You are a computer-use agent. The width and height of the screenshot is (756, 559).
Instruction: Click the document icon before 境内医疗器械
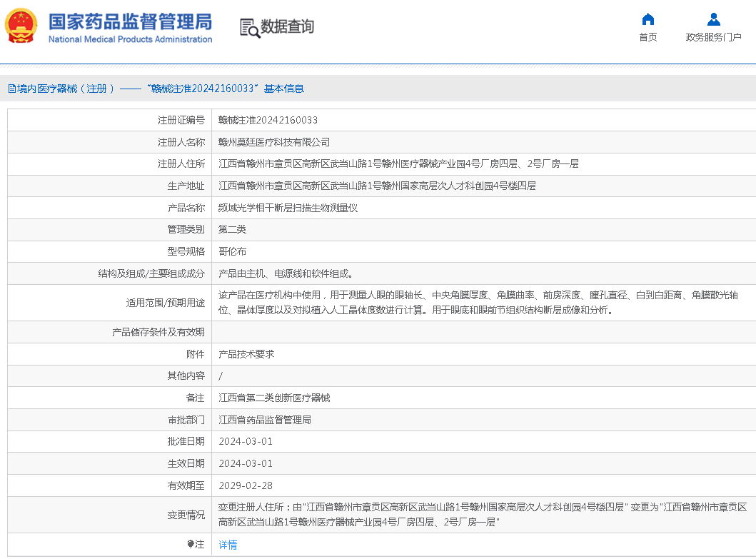point(11,89)
